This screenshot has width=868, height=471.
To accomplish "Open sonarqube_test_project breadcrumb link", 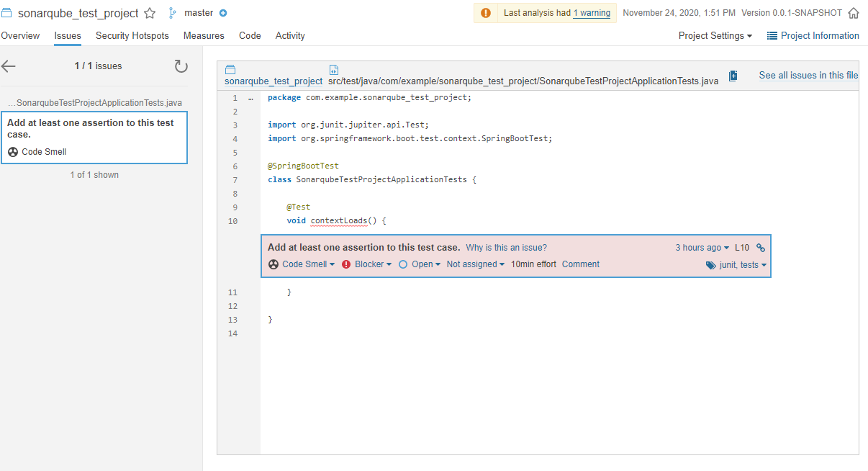I will 273,81.
